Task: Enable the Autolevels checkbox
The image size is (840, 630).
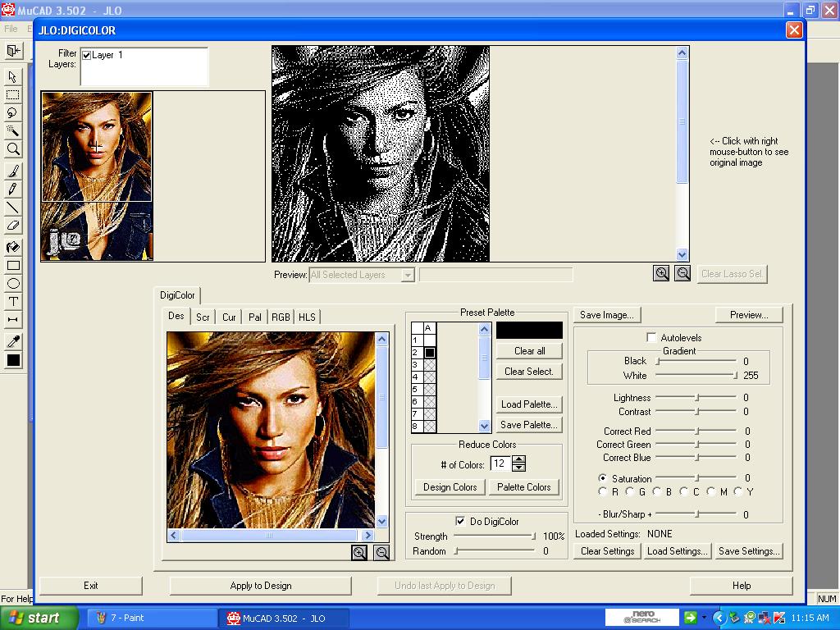Action: coord(652,337)
